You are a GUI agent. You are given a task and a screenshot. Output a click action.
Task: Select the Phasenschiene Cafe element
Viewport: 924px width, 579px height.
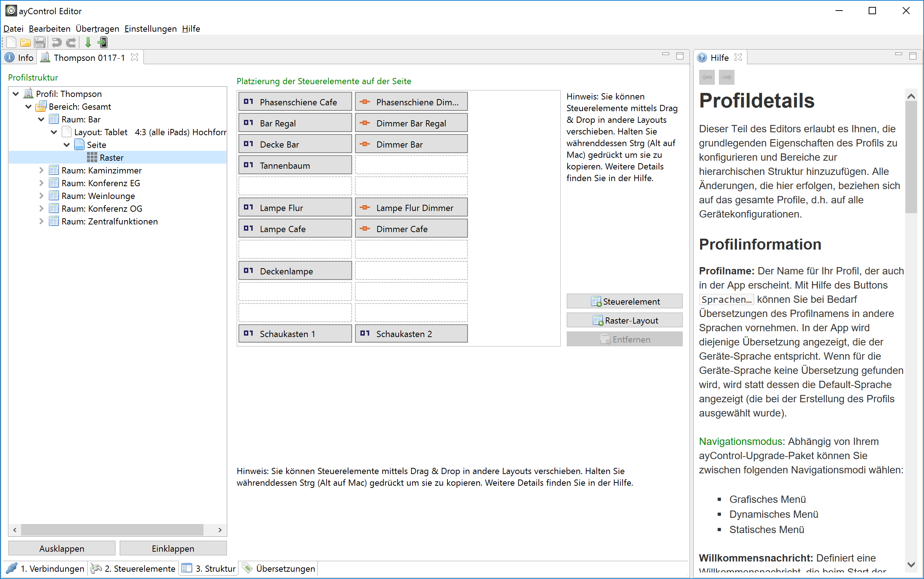[x=295, y=101]
